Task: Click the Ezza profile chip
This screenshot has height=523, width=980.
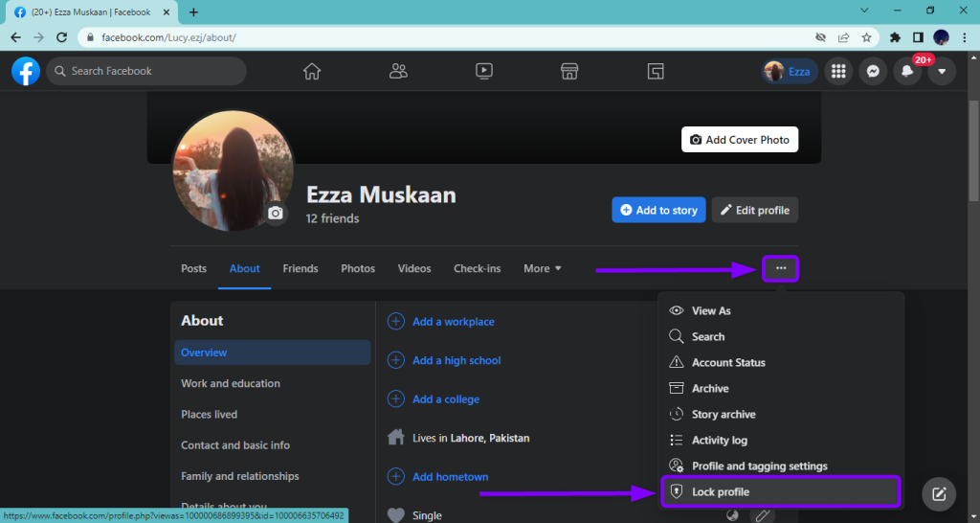Action: [790, 71]
